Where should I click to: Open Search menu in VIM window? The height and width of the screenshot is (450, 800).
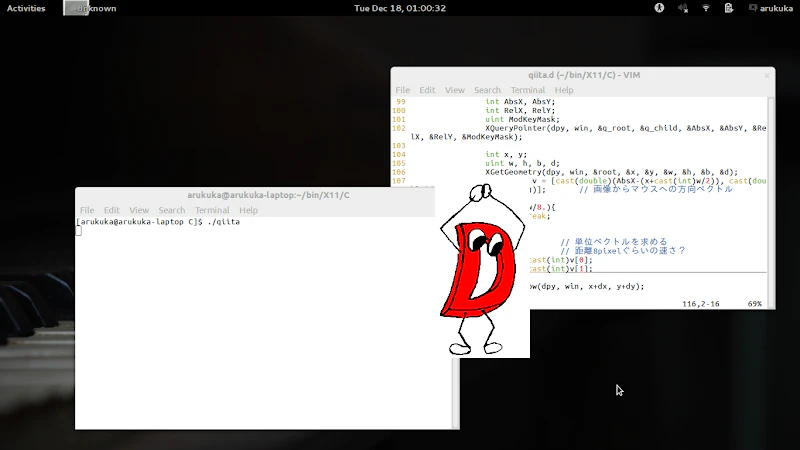[x=487, y=90]
